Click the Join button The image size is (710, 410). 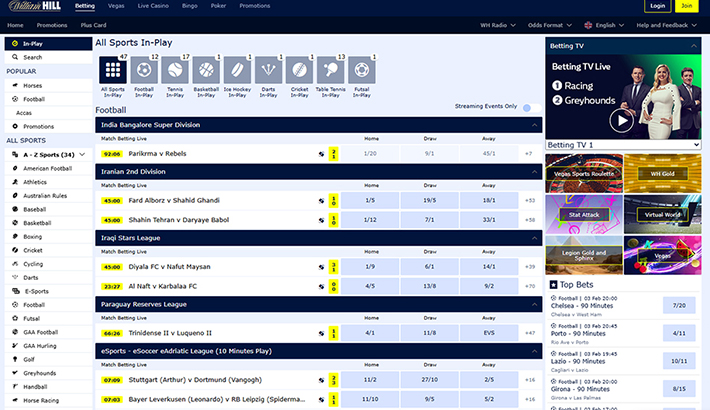point(686,6)
